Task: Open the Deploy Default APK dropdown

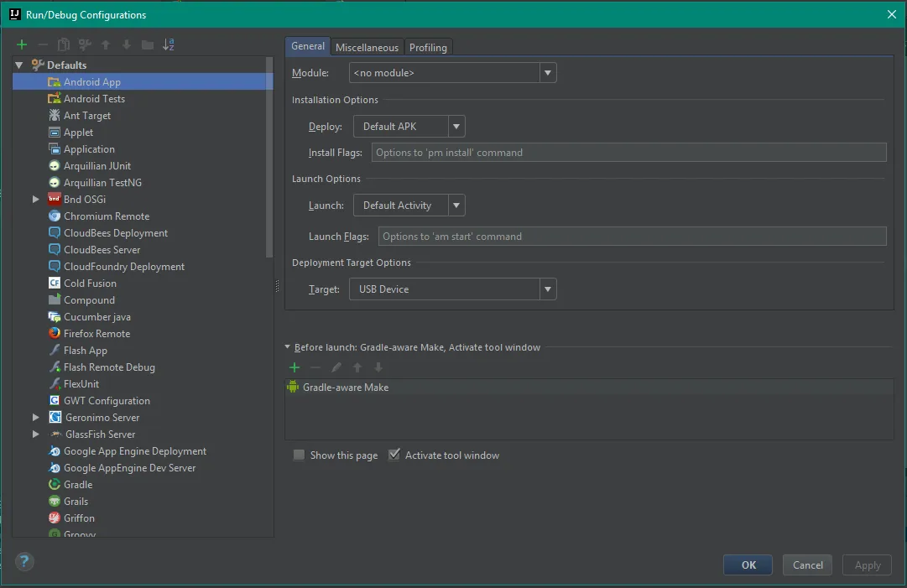Action: coord(456,126)
